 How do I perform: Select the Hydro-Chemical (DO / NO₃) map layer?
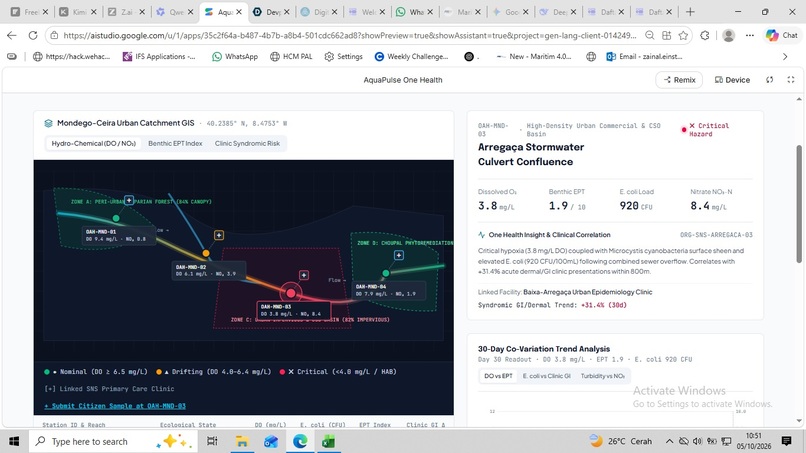click(94, 143)
